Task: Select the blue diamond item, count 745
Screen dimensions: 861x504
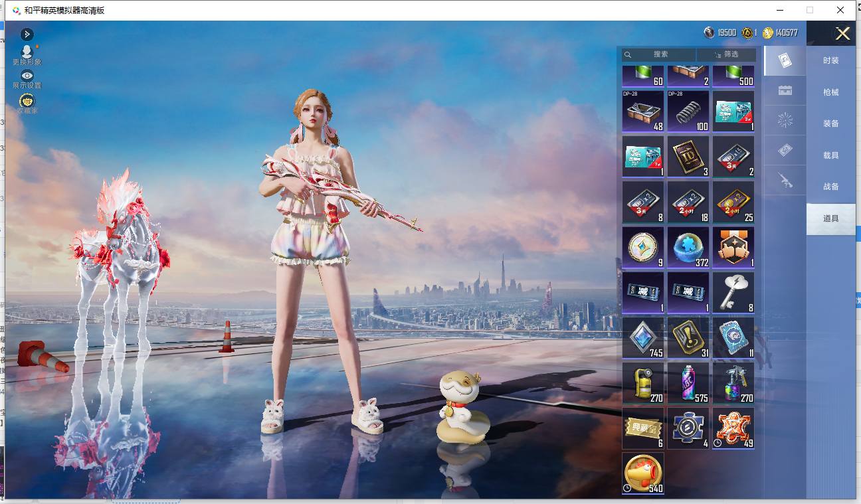Action: (643, 337)
